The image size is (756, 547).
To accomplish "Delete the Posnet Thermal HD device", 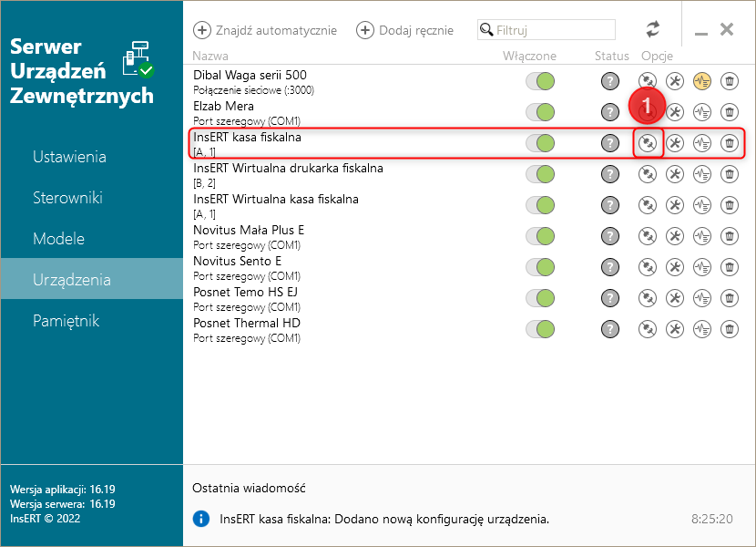I will pos(730,329).
